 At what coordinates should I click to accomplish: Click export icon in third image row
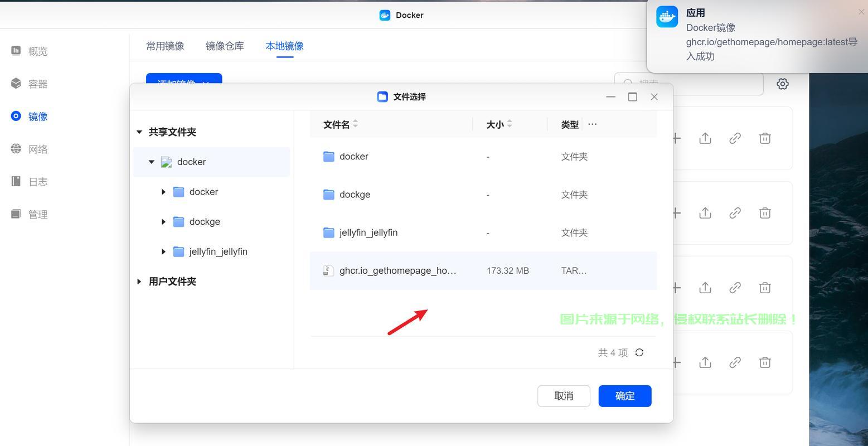[705, 288]
